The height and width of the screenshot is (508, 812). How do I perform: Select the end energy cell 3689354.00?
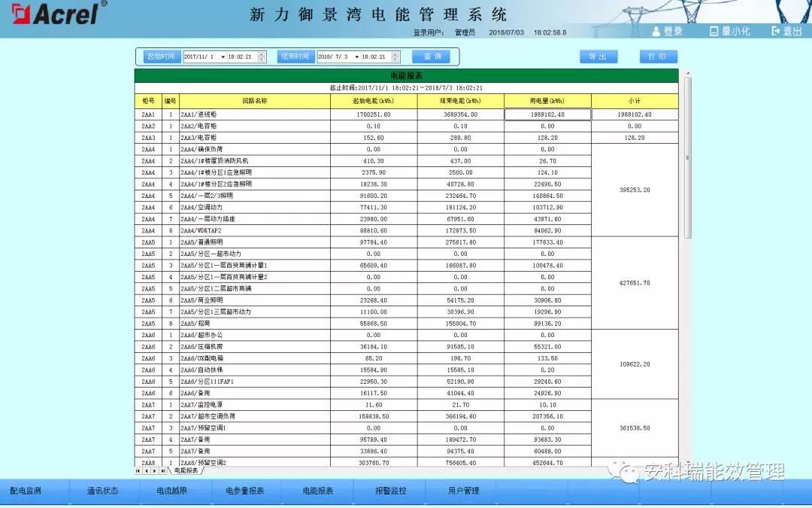[460, 114]
